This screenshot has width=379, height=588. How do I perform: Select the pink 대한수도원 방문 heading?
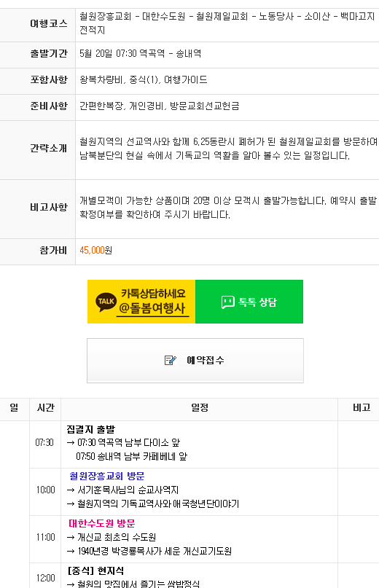(102, 523)
